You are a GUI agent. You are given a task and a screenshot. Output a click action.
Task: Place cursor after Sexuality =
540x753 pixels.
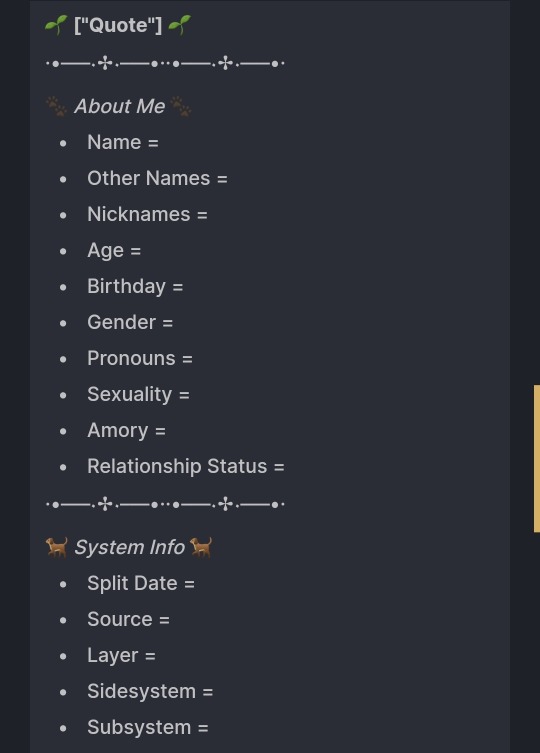[191, 395]
